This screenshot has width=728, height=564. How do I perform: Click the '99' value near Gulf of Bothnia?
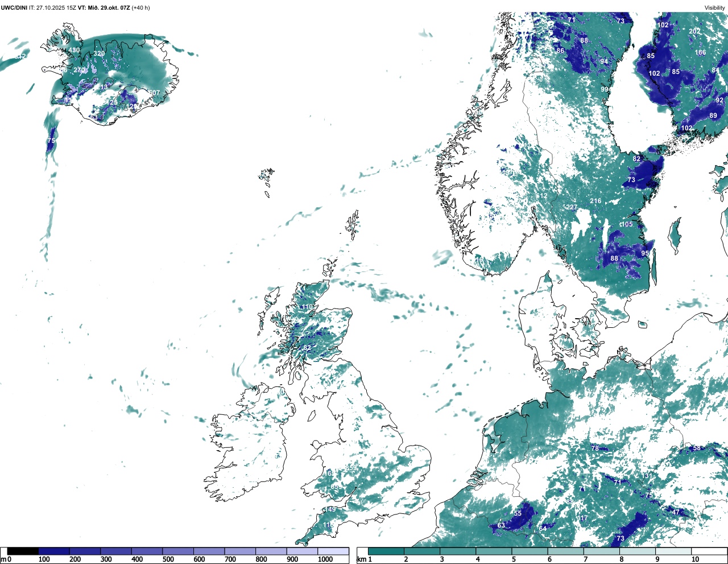[x=605, y=90]
